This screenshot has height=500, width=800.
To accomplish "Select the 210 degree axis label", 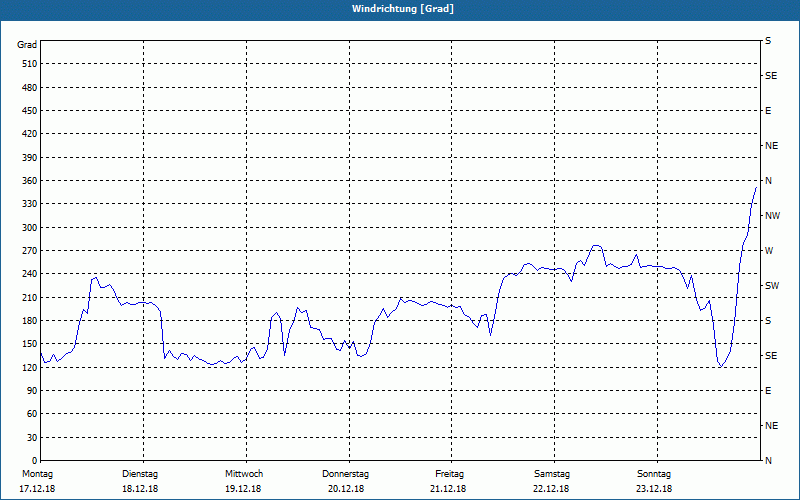I will click(30, 297).
